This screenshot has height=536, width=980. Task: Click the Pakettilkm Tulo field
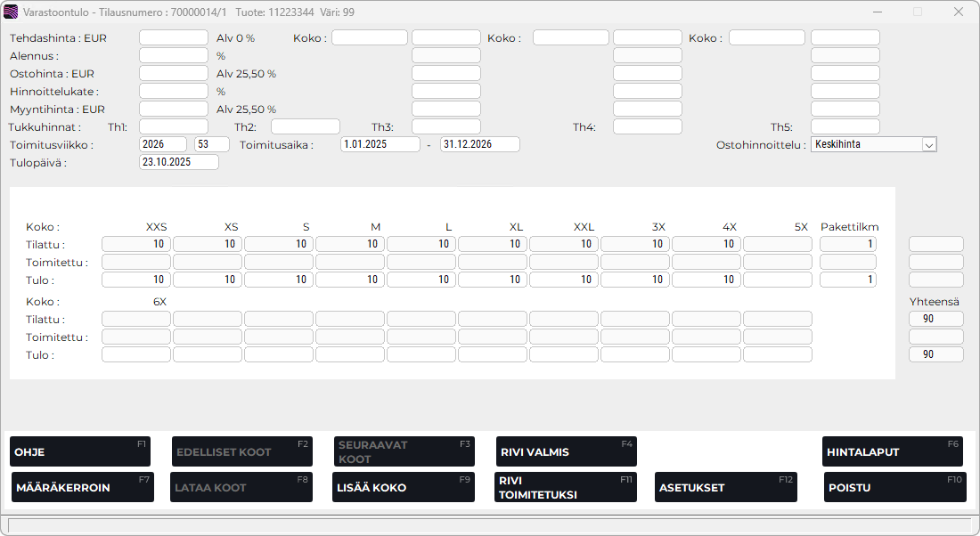[x=847, y=280]
